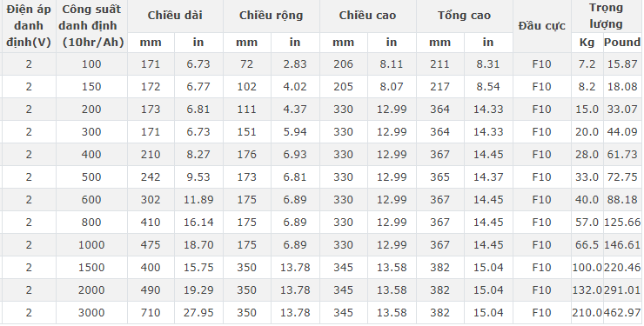Screen dimensions: 644x326
Task: Select the 1500 capacity cell
Action: [91, 268]
